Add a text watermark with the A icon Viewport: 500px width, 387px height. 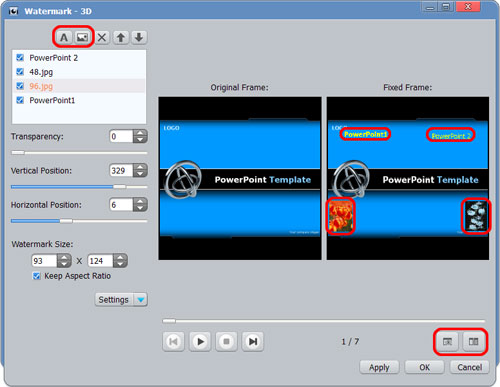[64, 37]
